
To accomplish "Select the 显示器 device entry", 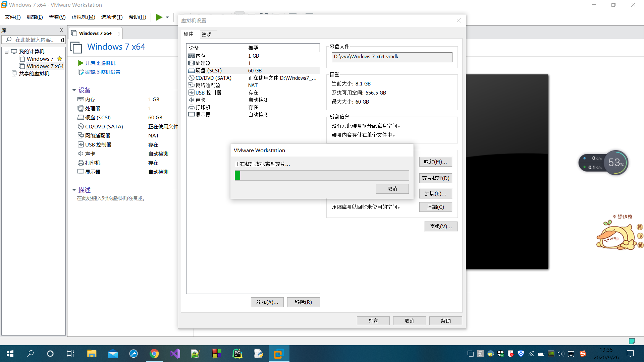I will 202,114.
